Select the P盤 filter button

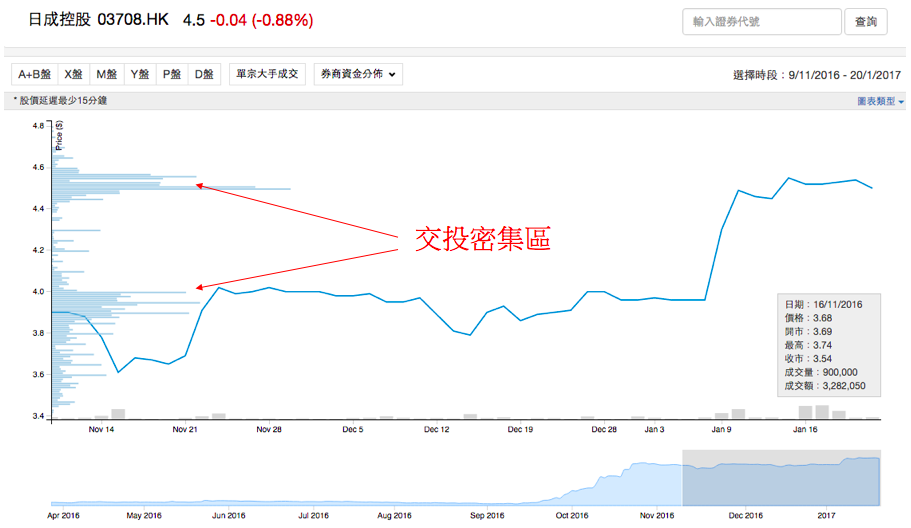click(172, 74)
